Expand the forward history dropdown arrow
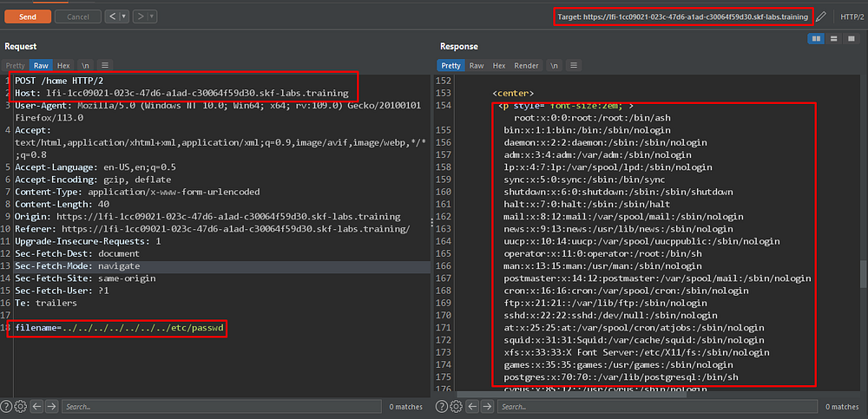The image size is (868, 419). [152, 16]
